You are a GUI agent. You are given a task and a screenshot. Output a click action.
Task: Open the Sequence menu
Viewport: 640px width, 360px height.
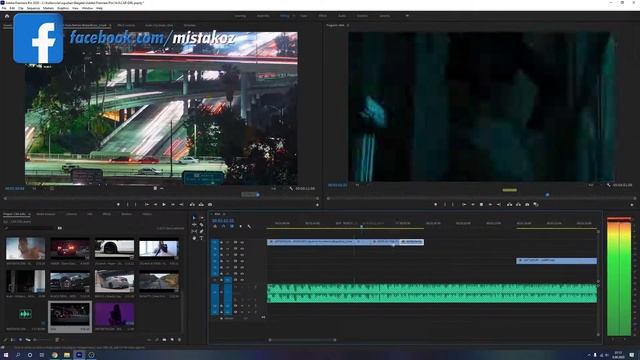[x=33, y=8]
